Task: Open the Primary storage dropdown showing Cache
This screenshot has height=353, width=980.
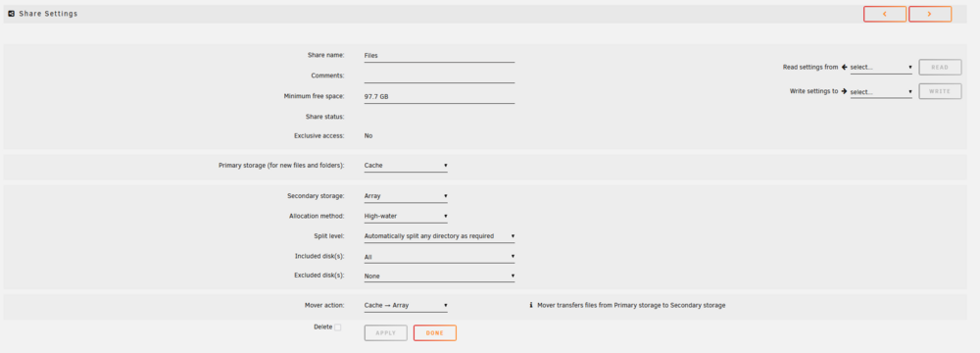Action: (406, 166)
